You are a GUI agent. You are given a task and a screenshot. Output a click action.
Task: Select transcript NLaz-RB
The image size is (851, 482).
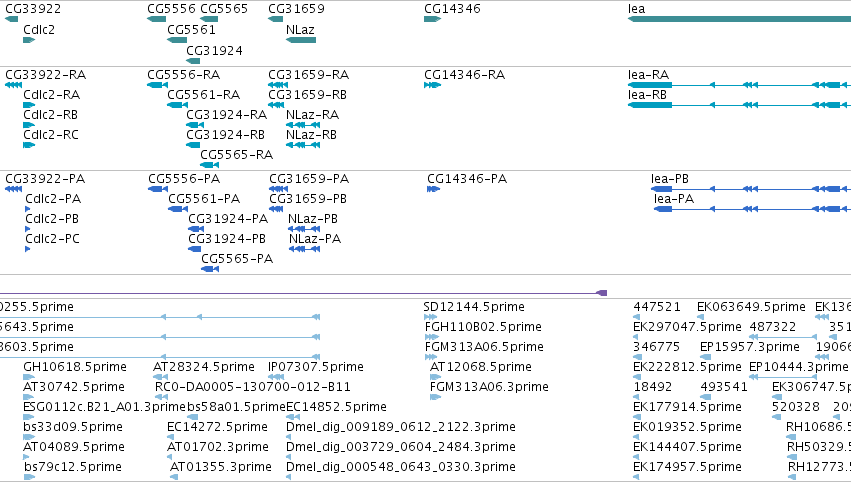coord(312,135)
